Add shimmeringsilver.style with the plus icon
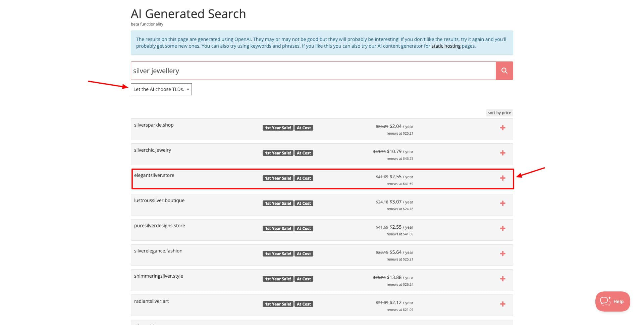This screenshot has height=325, width=644. pyautogui.click(x=502, y=279)
